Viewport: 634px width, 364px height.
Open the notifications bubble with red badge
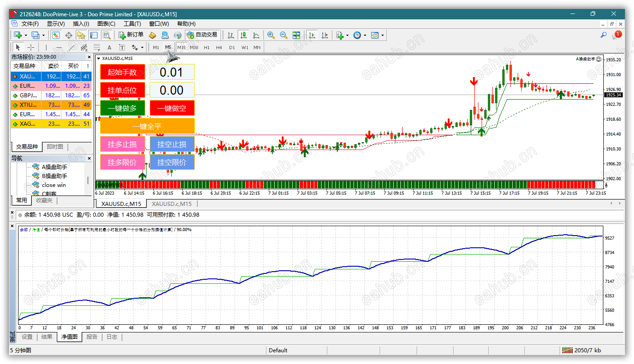617,35
